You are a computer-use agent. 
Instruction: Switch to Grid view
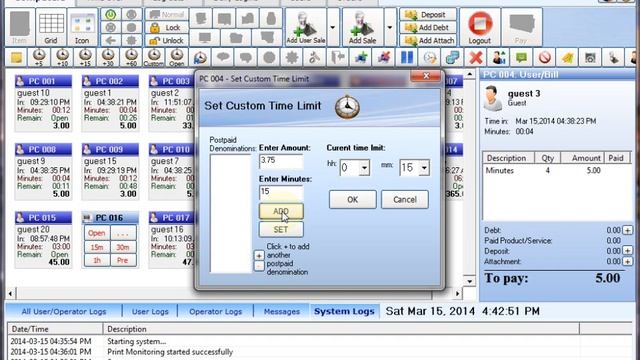[51, 27]
